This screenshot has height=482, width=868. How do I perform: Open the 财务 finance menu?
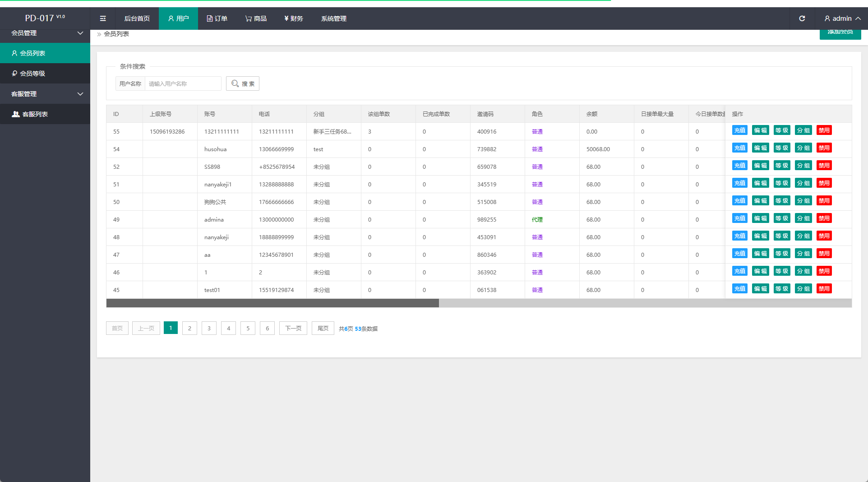(x=293, y=19)
